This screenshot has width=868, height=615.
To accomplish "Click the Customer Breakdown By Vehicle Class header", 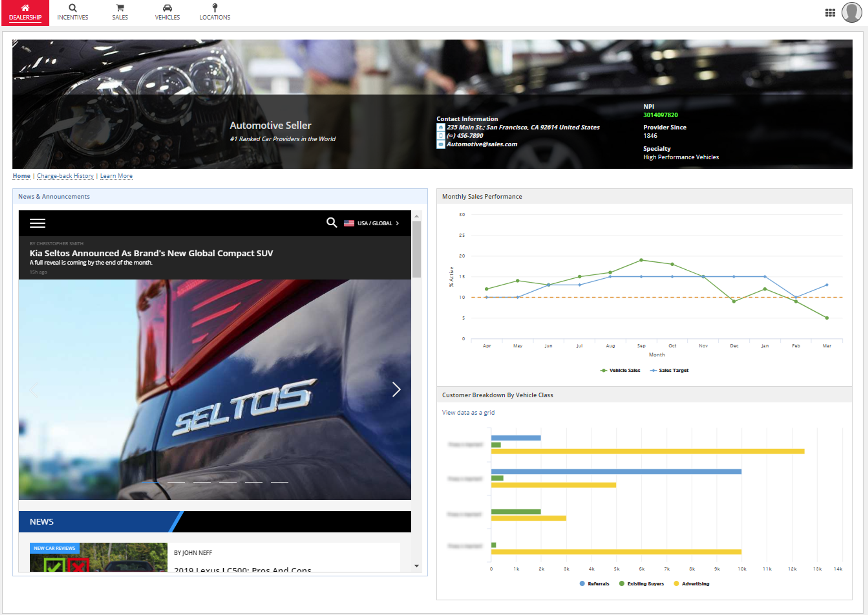I will pos(644,395).
